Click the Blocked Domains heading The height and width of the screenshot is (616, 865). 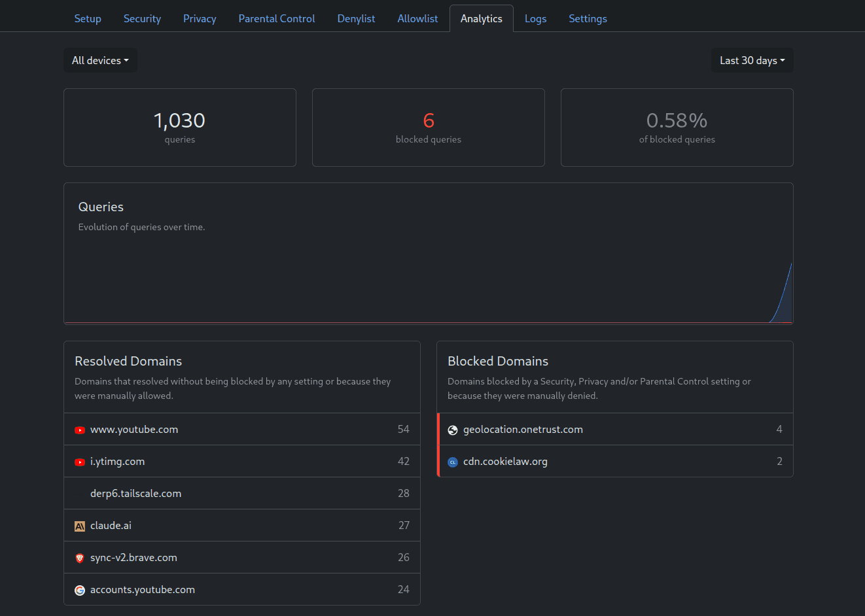coord(498,361)
